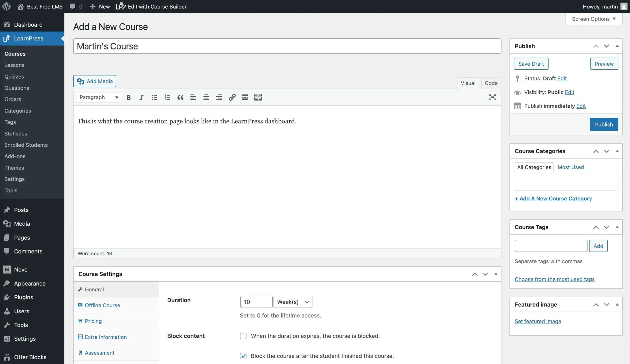Toggle italic formatting in editor

pyautogui.click(x=142, y=97)
